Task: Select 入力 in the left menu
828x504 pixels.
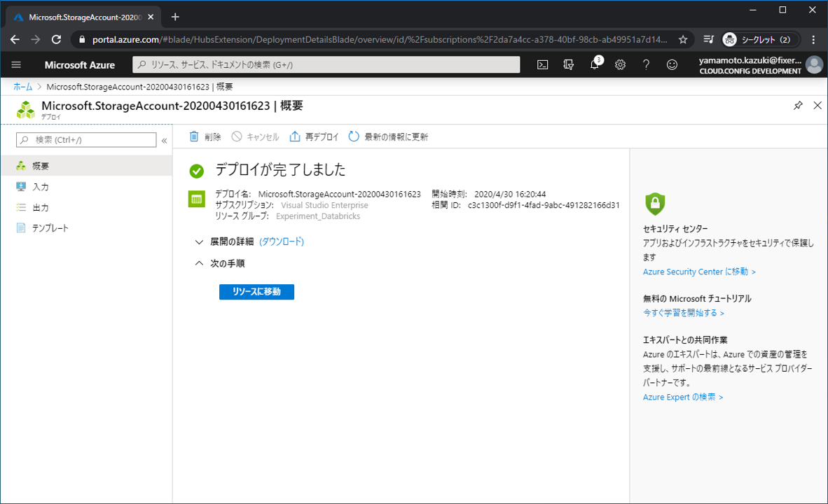Action: pos(41,187)
